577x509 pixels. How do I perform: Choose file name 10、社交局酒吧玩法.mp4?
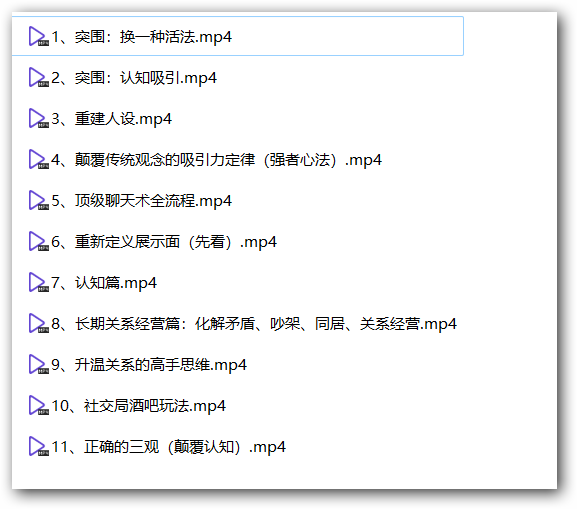coord(139,406)
